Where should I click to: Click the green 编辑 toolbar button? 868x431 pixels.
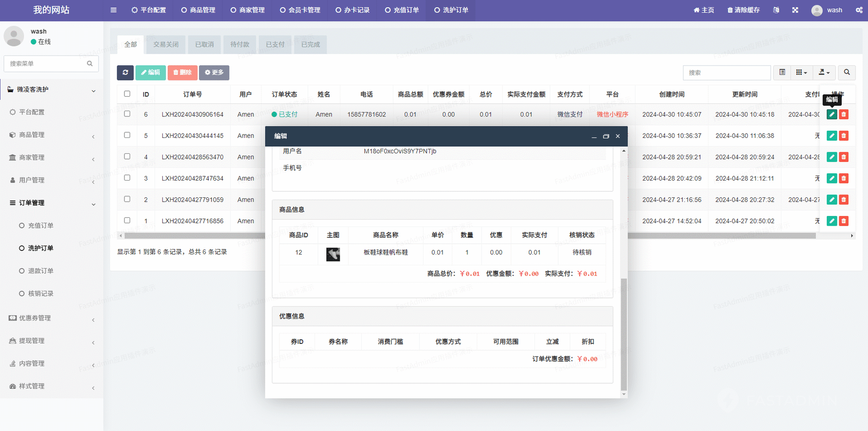click(x=151, y=72)
